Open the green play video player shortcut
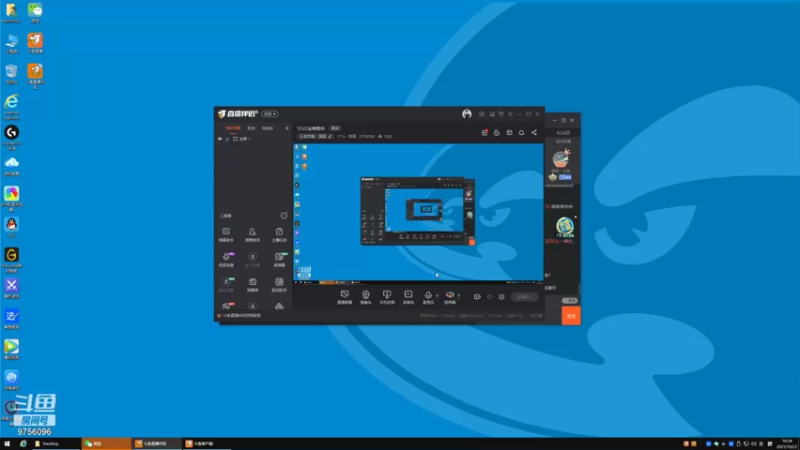Image resolution: width=800 pixels, height=450 pixels. (11, 349)
